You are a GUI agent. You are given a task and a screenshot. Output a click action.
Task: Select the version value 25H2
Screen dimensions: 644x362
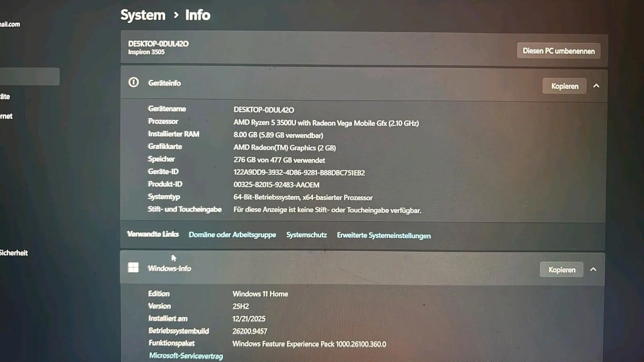click(241, 306)
